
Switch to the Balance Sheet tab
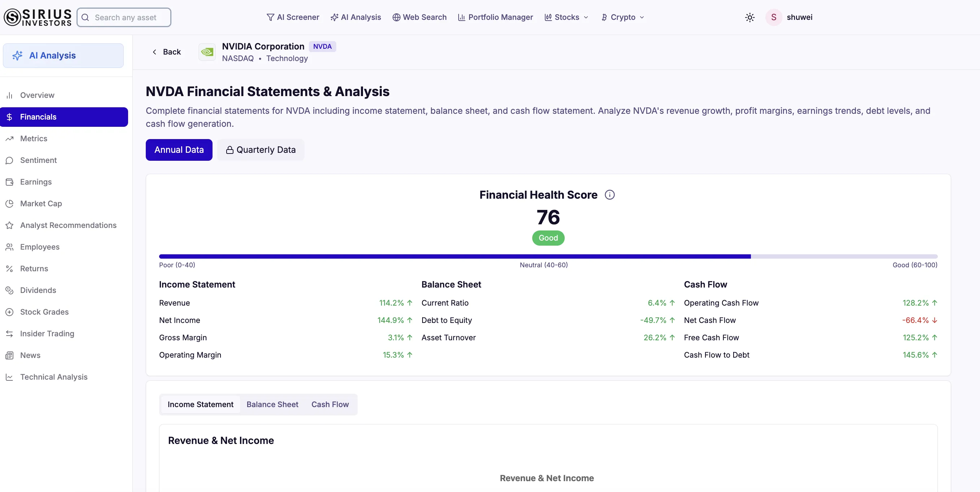[x=272, y=405]
